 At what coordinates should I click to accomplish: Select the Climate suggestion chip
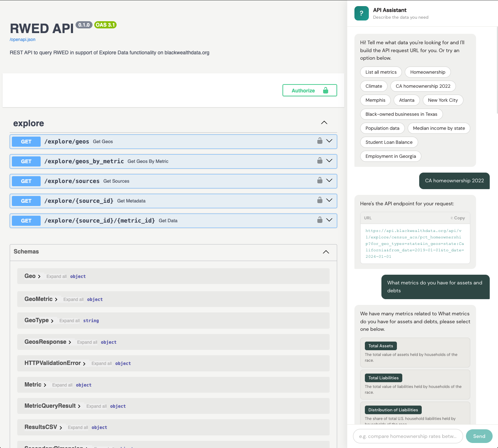point(374,86)
